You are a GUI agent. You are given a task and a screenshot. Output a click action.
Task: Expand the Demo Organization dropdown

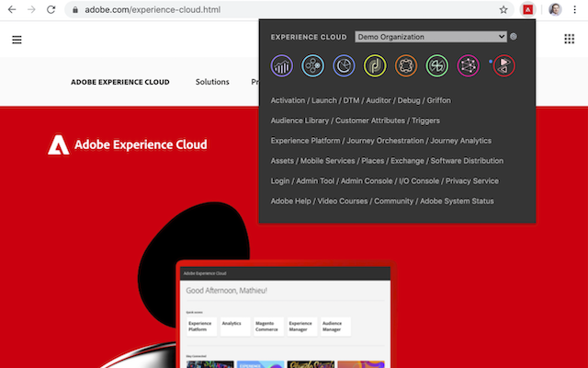tap(431, 37)
